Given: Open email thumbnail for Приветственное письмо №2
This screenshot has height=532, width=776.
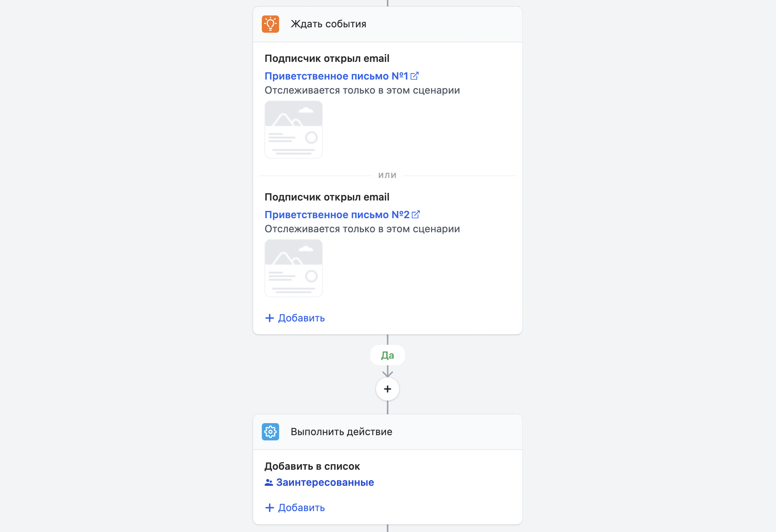Looking at the screenshot, I should 294,268.
